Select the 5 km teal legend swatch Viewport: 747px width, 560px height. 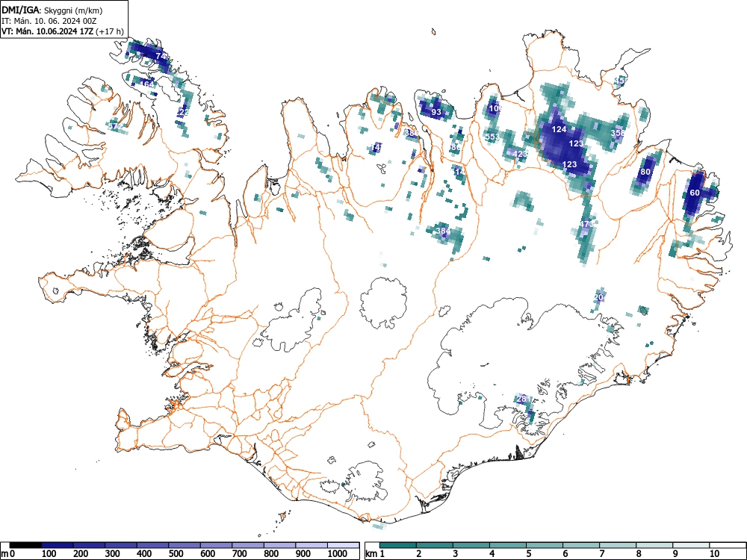[x=545, y=545]
